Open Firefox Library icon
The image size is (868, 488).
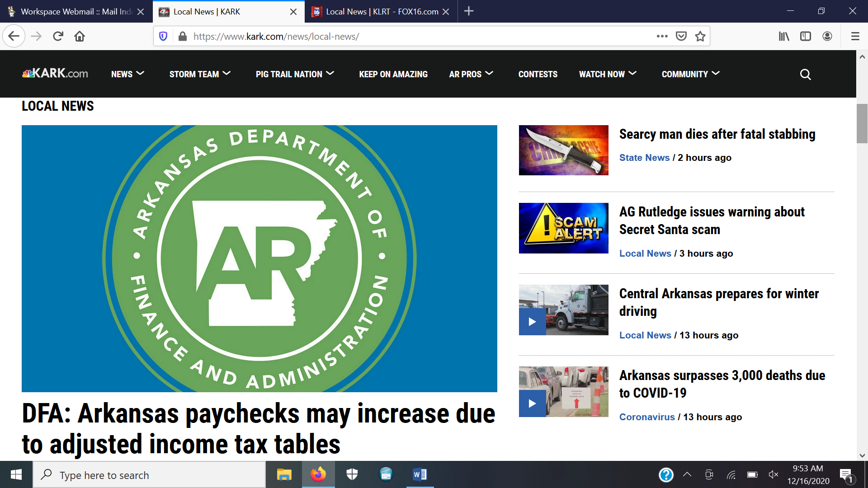coord(784,36)
